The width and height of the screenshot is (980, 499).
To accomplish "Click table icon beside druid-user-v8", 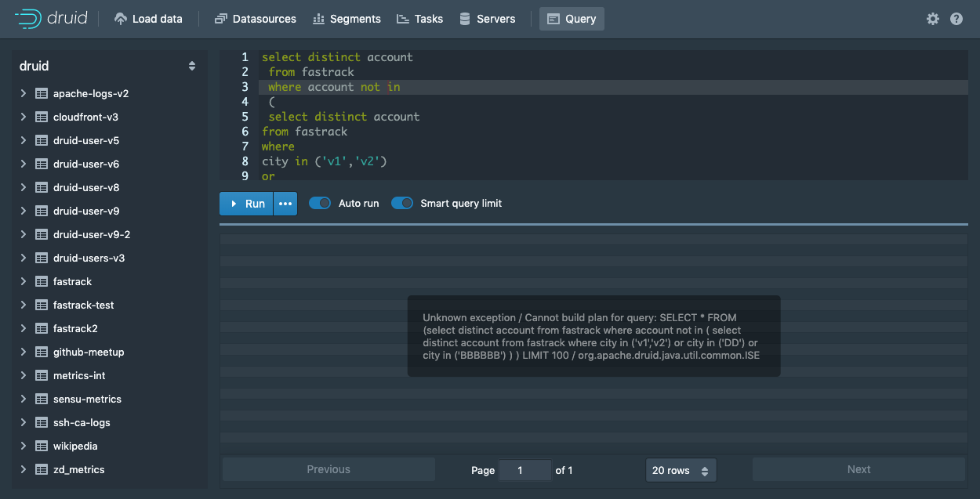I will pos(42,187).
